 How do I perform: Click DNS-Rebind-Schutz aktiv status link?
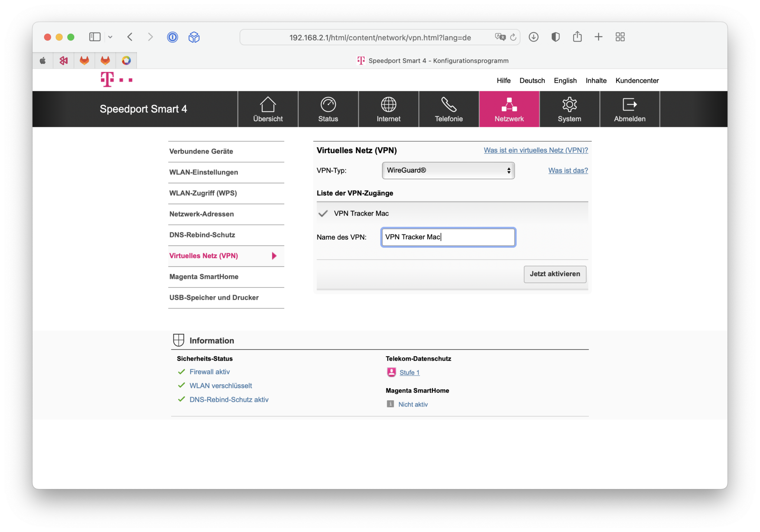(229, 400)
